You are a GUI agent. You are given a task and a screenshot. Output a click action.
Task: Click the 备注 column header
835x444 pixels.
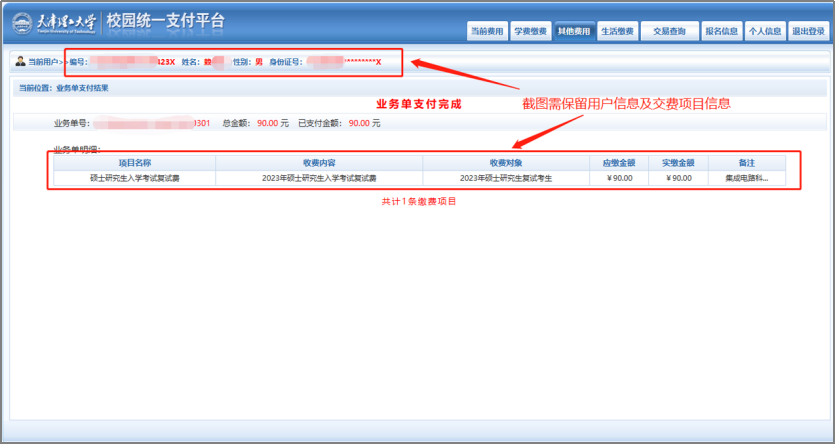tap(746, 162)
